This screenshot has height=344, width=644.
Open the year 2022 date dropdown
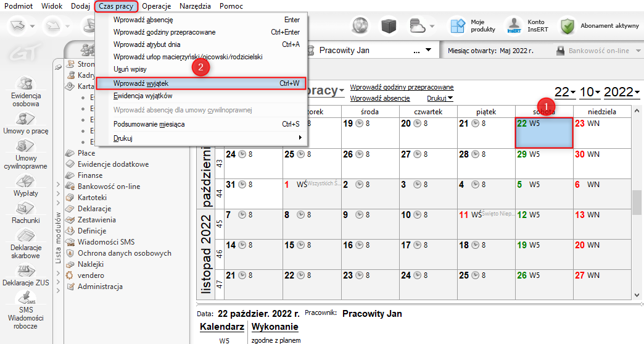621,92
